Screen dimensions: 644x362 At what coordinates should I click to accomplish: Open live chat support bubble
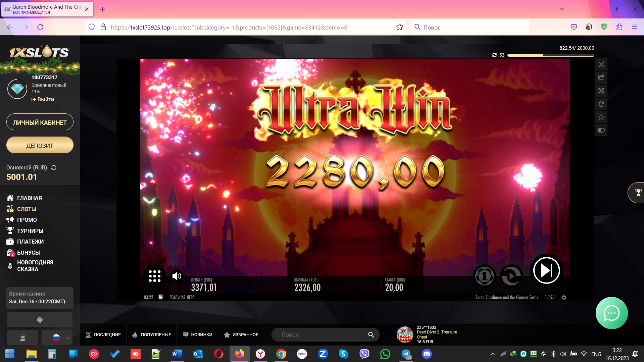coord(611,313)
